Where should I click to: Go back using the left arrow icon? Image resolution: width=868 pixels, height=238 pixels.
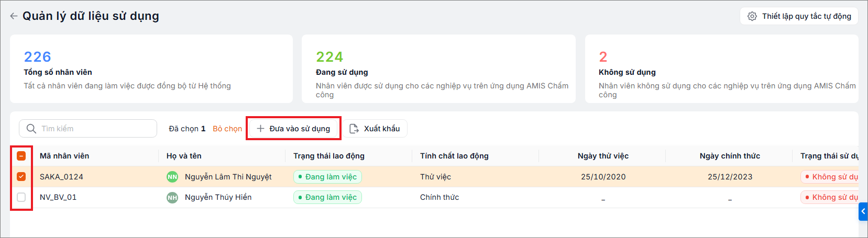point(14,16)
